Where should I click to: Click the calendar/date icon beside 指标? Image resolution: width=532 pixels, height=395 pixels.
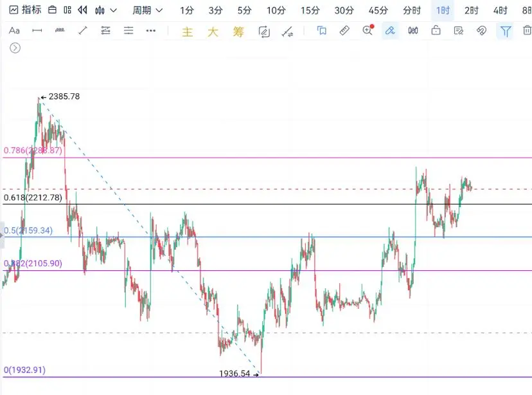(52, 10)
